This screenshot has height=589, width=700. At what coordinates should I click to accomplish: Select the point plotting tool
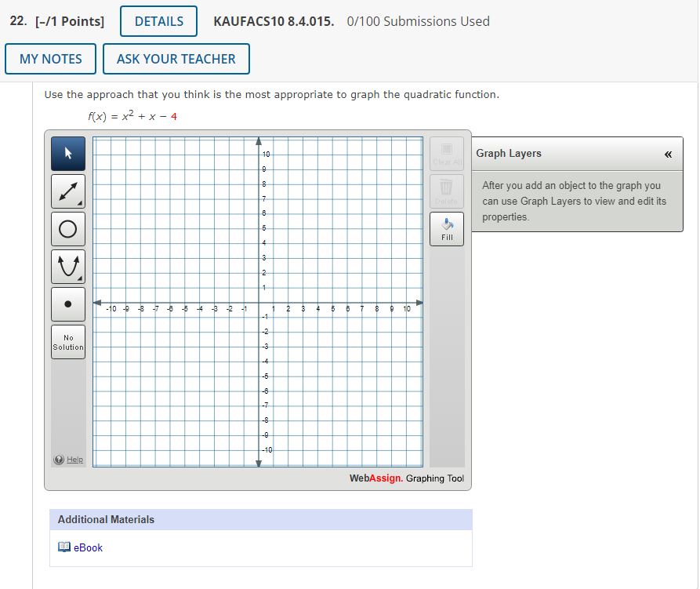tap(68, 304)
